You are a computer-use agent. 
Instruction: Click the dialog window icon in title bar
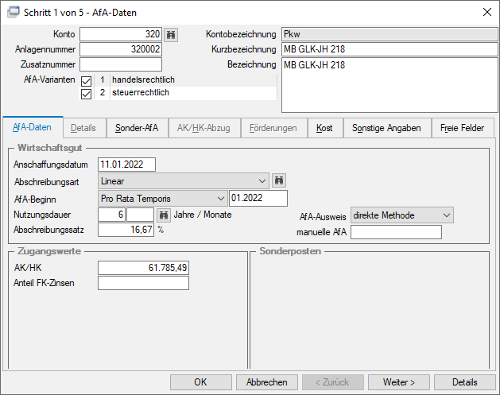pyautogui.click(x=13, y=12)
